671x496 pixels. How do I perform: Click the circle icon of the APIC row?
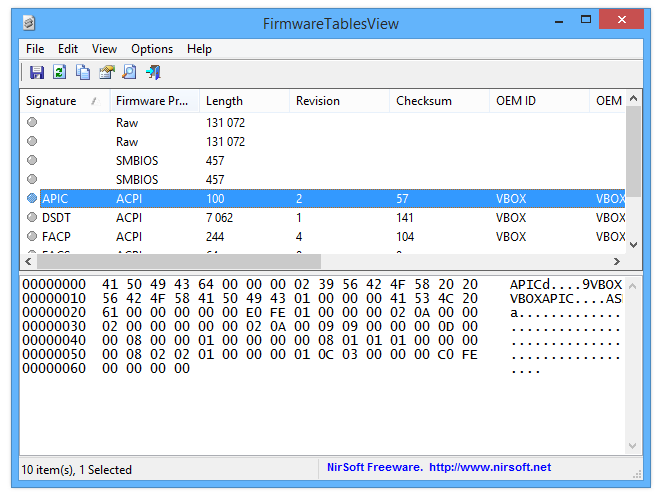point(32,198)
